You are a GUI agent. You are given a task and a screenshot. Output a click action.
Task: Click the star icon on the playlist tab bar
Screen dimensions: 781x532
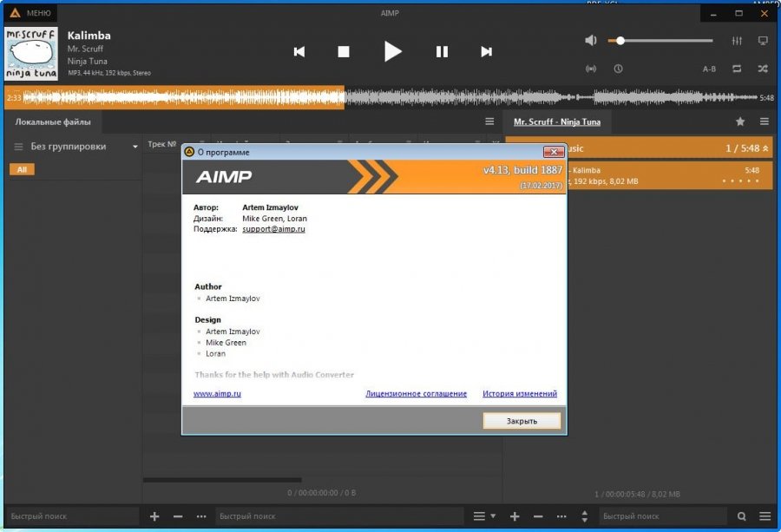click(740, 122)
